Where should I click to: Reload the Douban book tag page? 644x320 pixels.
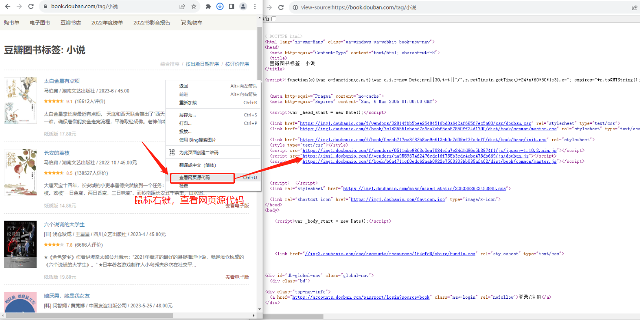pos(31,7)
